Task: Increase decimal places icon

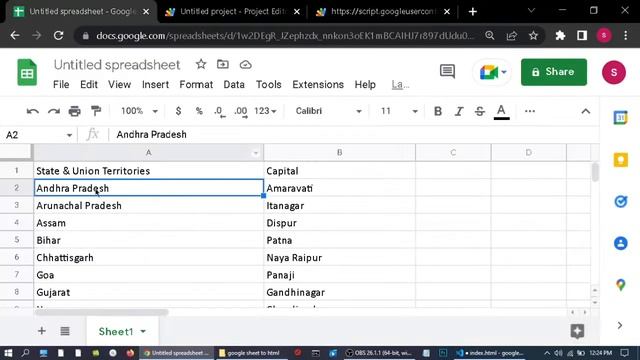Action: tap(240, 111)
